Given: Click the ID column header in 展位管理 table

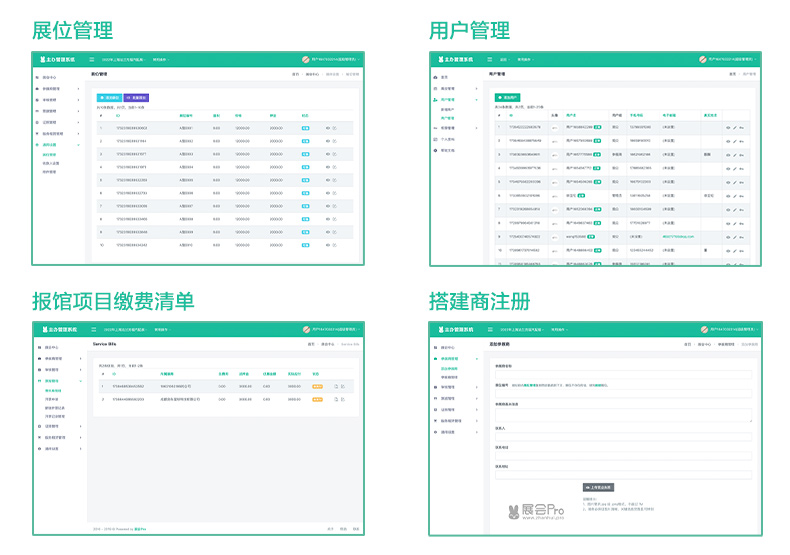Looking at the screenshot, I should 118,116.
